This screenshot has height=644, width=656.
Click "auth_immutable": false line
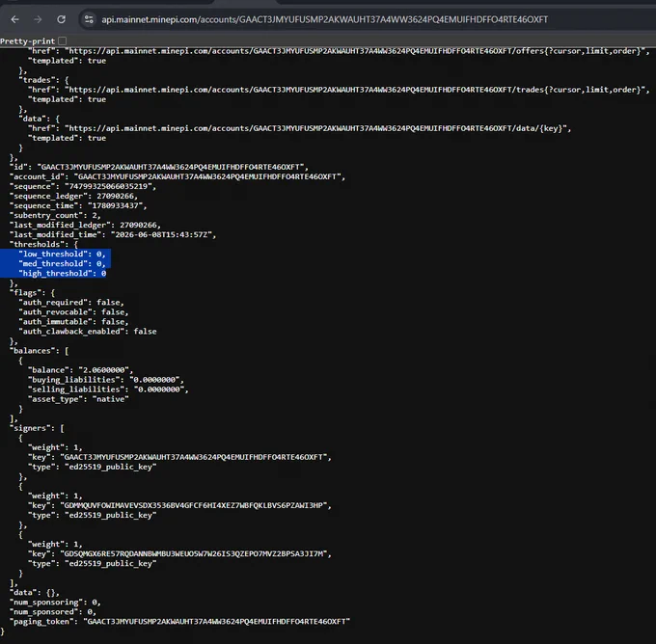pyautogui.click(x=73, y=322)
